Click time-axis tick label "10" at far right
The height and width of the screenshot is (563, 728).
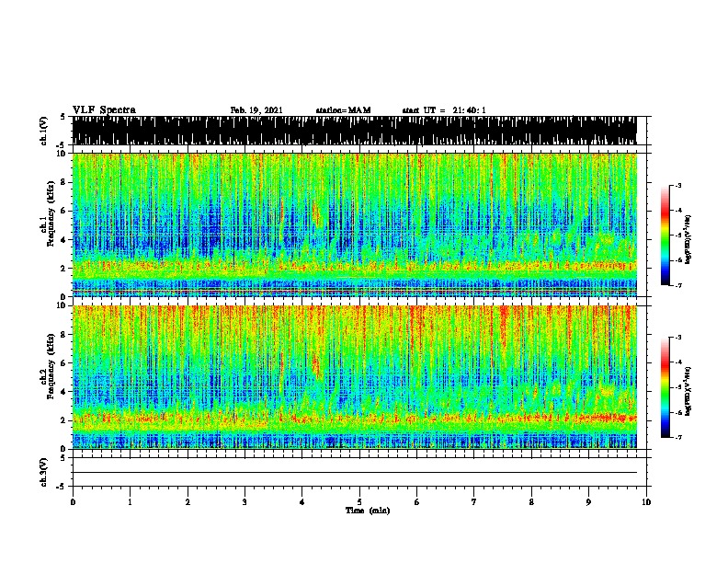point(646,502)
